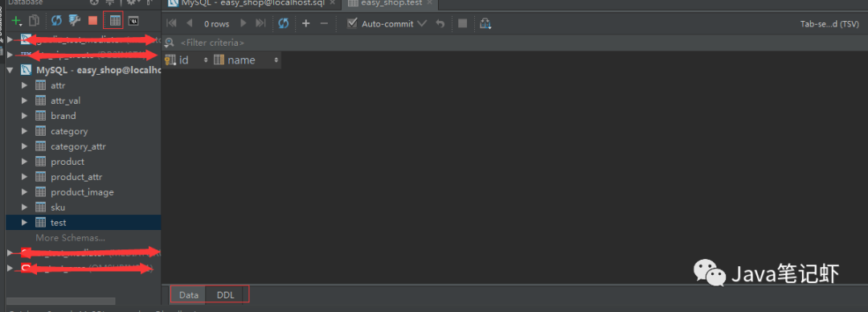This screenshot has height=312, width=868.
Task: Synchronize the database tree with refresh icon
Action: (x=56, y=21)
